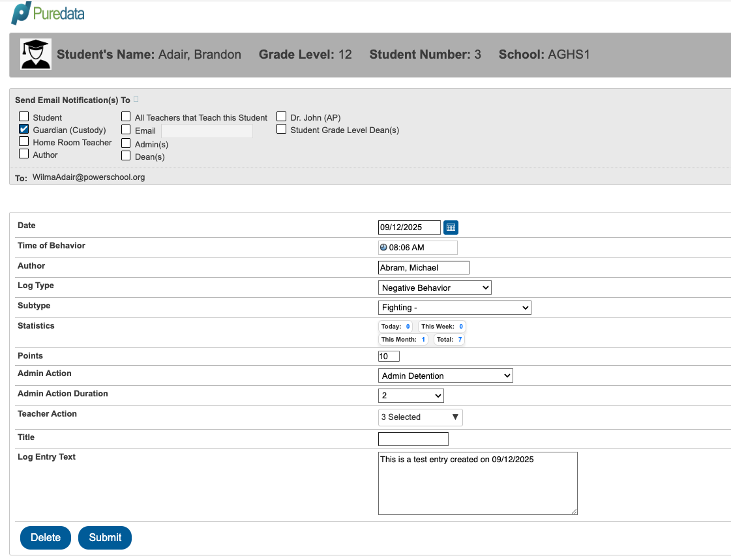Viewport: 731px width, 560px height.
Task: Open the Admin Action dropdown
Action: 445,376
